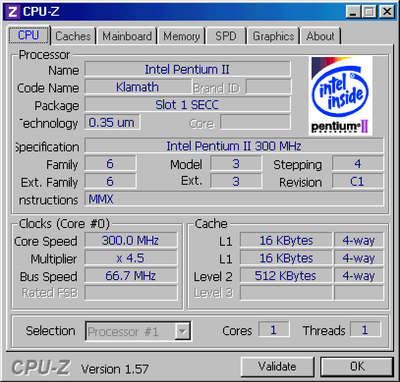Image resolution: width=400 pixels, height=382 pixels.
Task: Close the CPU-Z window
Action: 387,12
